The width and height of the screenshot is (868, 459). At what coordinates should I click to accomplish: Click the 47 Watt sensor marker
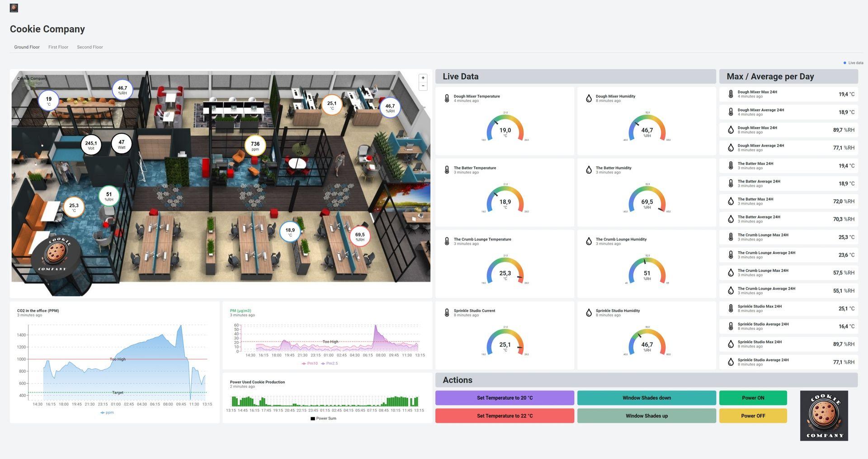click(121, 144)
